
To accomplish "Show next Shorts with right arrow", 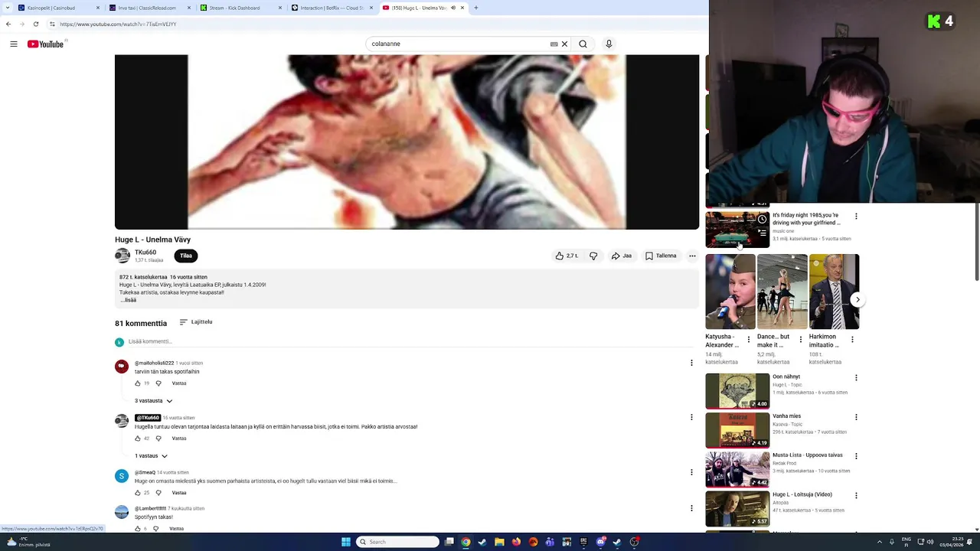I will pyautogui.click(x=857, y=300).
